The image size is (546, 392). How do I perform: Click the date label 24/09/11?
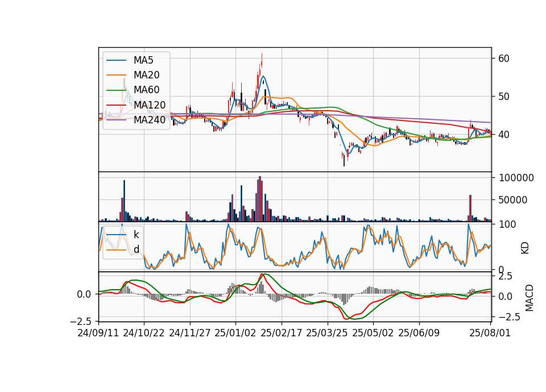(x=98, y=333)
